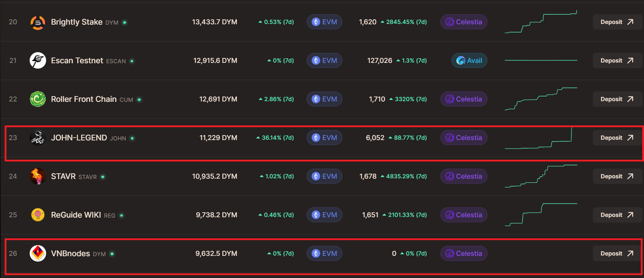Select the Escan Testnet logo
The image size is (644, 278).
[38, 60]
